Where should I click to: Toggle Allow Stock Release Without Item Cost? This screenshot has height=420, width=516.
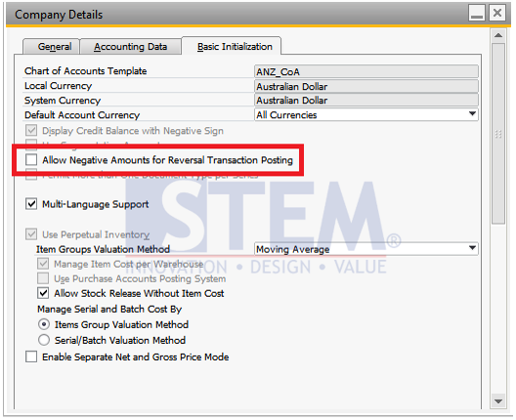click(x=43, y=293)
